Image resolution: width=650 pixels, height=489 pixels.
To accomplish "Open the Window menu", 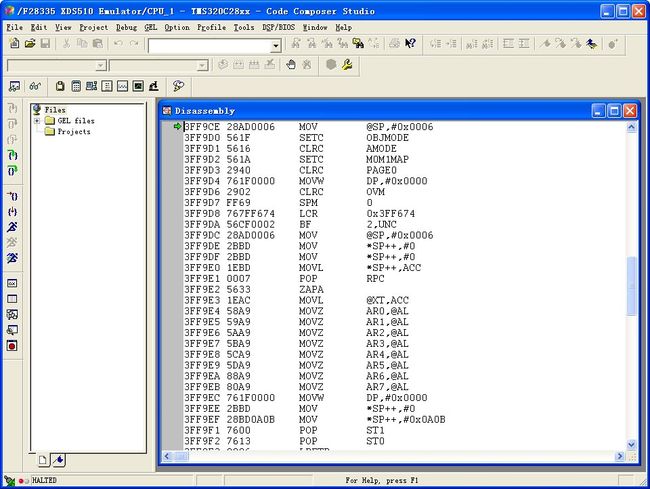I will coord(315,27).
